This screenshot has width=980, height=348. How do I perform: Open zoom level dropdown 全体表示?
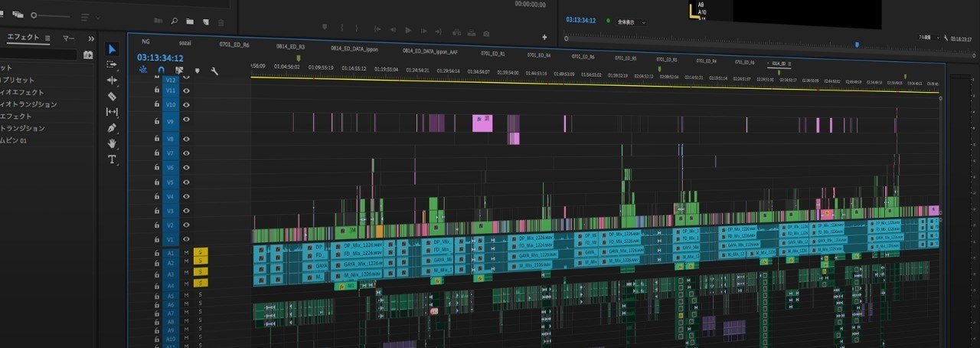pos(632,21)
